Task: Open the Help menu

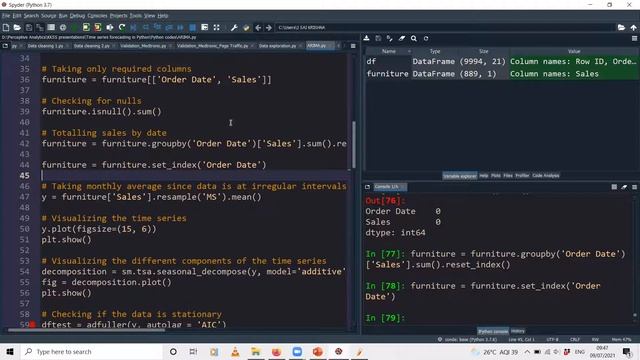Action: pos(163,16)
